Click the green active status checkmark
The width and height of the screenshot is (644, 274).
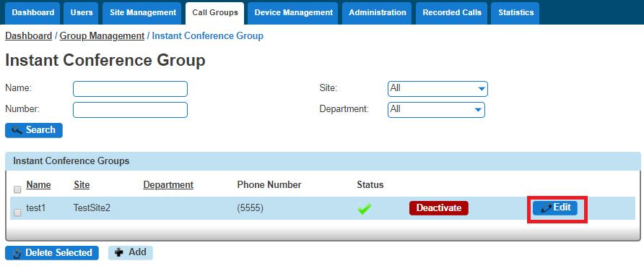coord(365,209)
